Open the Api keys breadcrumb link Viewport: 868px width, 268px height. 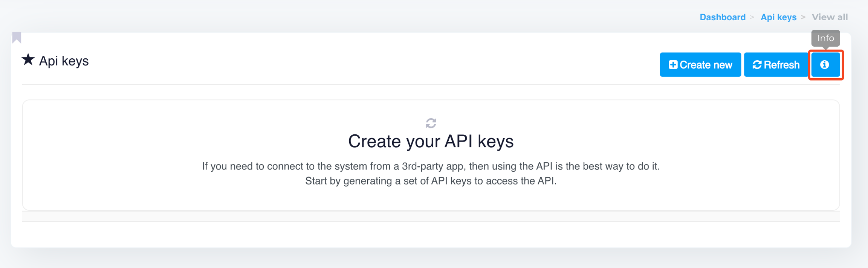(x=778, y=17)
